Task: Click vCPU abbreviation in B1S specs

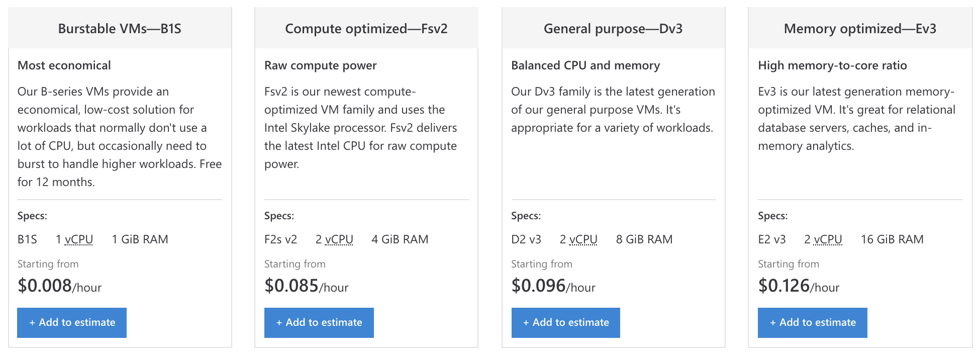Action: pos(79,239)
